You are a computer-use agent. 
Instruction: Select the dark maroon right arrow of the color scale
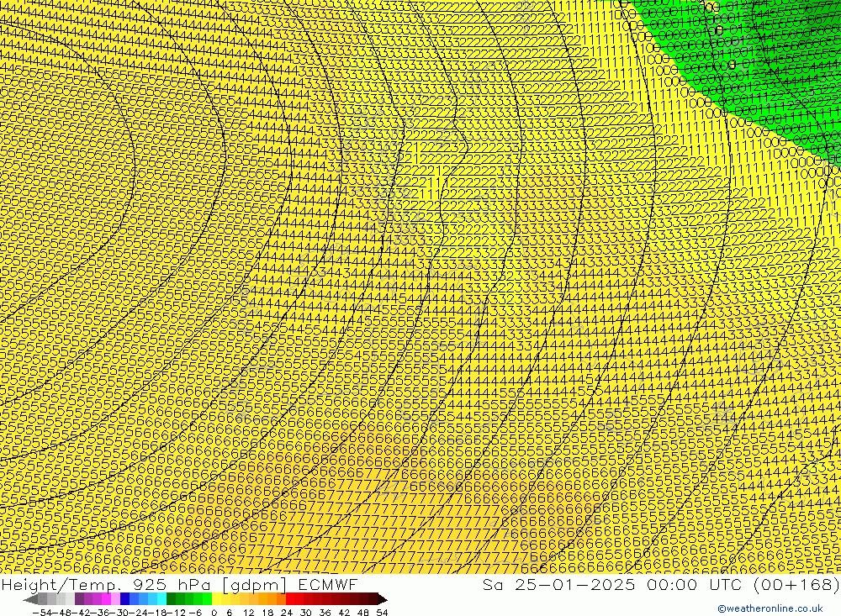pyautogui.click(x=382, y=599)
